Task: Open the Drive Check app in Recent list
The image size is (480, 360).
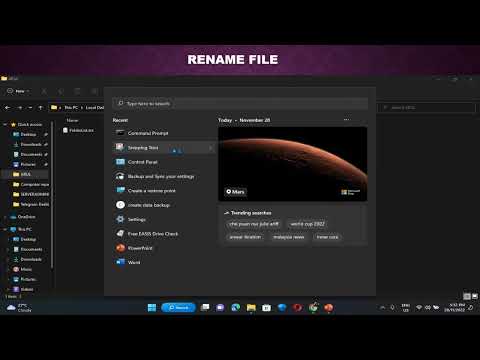Action: [163, 234]
